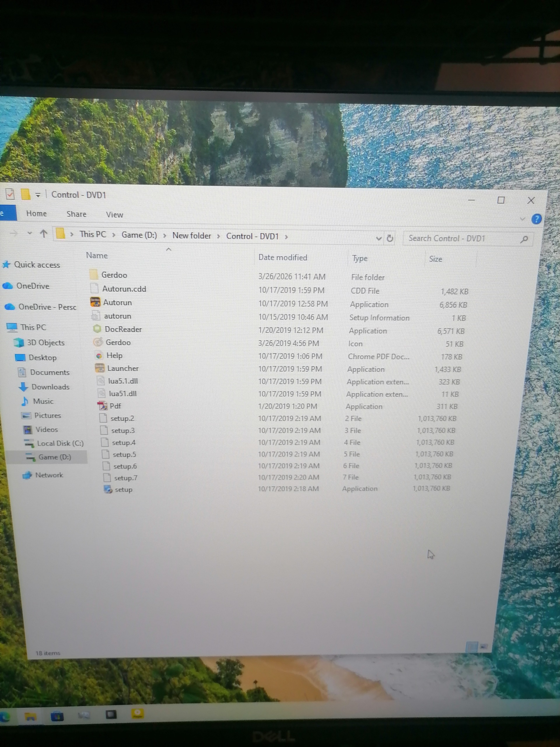Click the Music note icon
The image size is (560, 747).
click(x=25, y=401)
